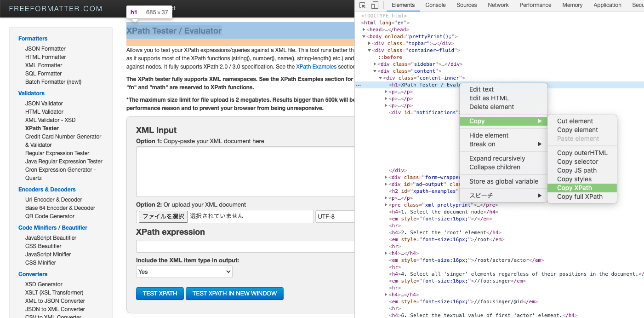This screenshot has height=318, width=644.
Task: Open the Memory tab
Action: pos(572,5)
